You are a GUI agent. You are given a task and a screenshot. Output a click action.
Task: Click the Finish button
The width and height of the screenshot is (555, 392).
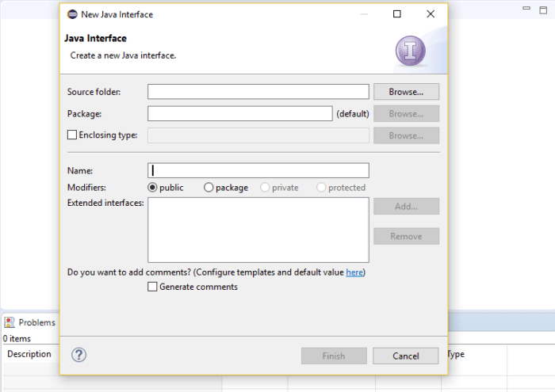click(334, 356)
